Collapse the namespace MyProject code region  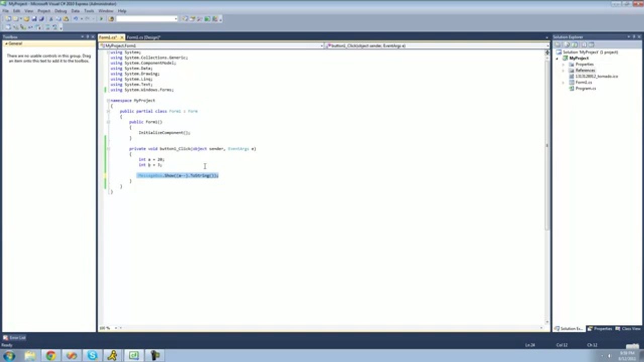pos(109,101)
